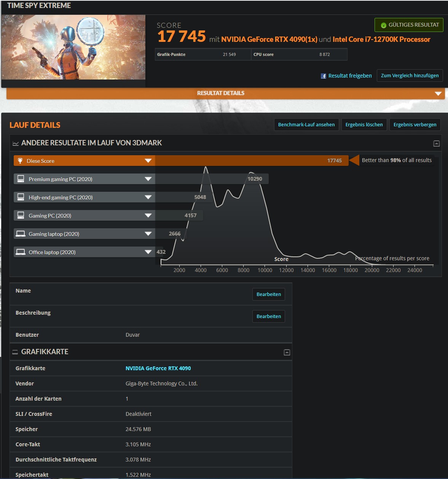
Task: Click the chart icon next to Andere Resultate
Action: tap(16, 143)
